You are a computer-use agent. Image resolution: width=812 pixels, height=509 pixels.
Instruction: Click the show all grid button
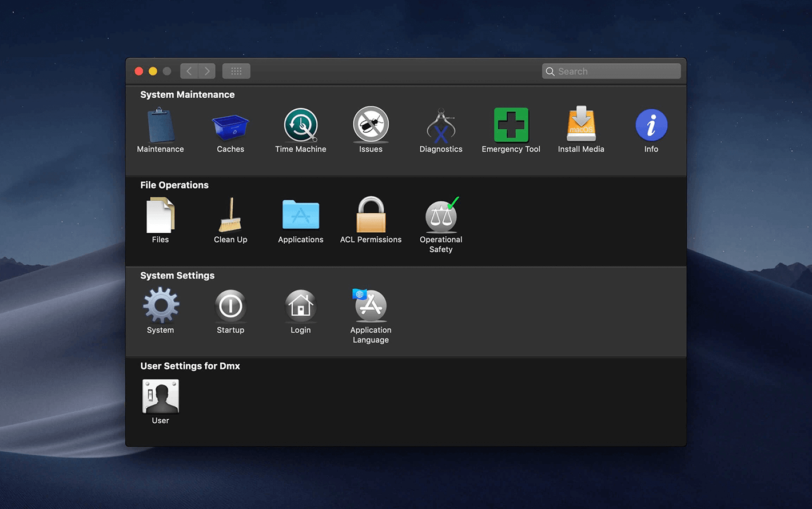pos(236,71)
